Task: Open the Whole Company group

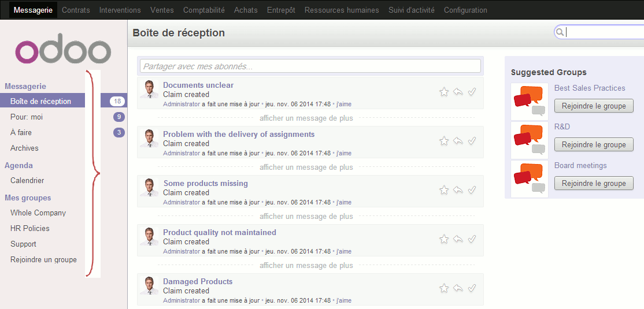Action: point(38,213)
